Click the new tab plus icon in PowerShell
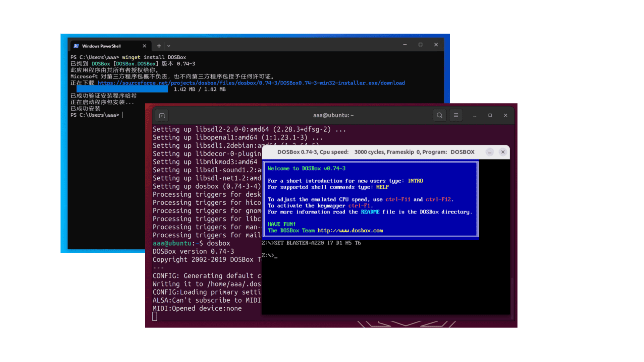644x362 pixels. click(x=158, y=46)
